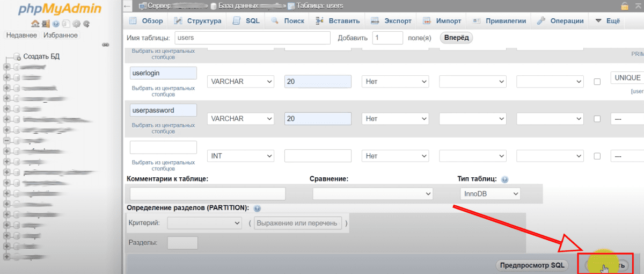Open the Структура tab
The width and height of the screenshot is (644, 274).
198,21
